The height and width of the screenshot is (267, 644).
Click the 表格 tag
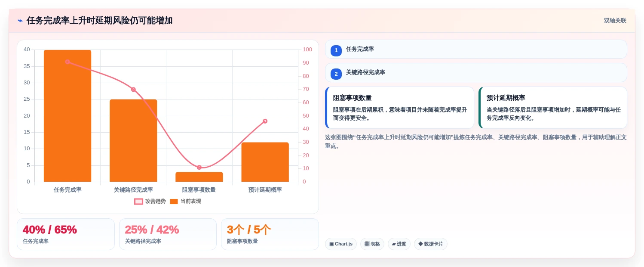[372, 244]
